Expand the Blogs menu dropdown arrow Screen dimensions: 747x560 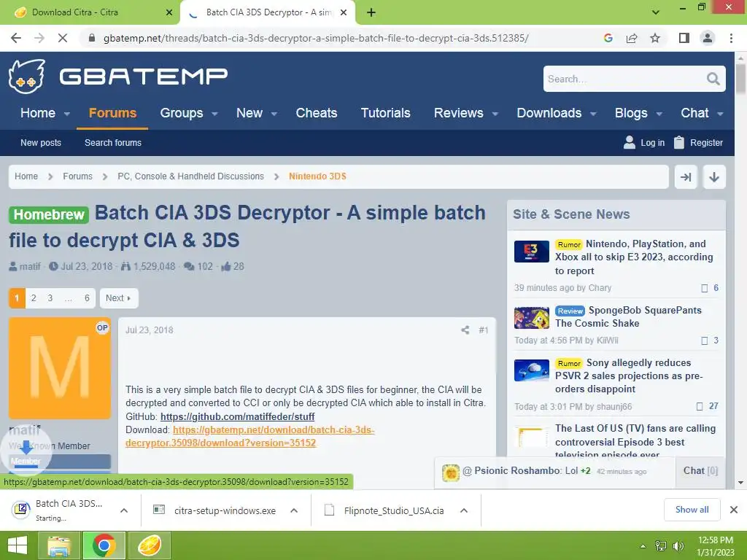pyautogui.click(x=659, y=114)
